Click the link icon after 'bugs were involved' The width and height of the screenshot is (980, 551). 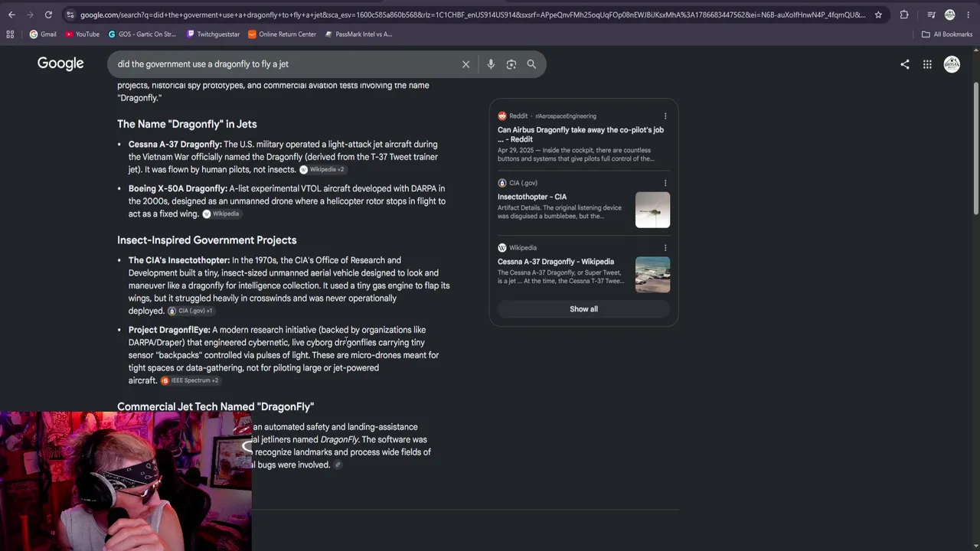click(338, 465)
